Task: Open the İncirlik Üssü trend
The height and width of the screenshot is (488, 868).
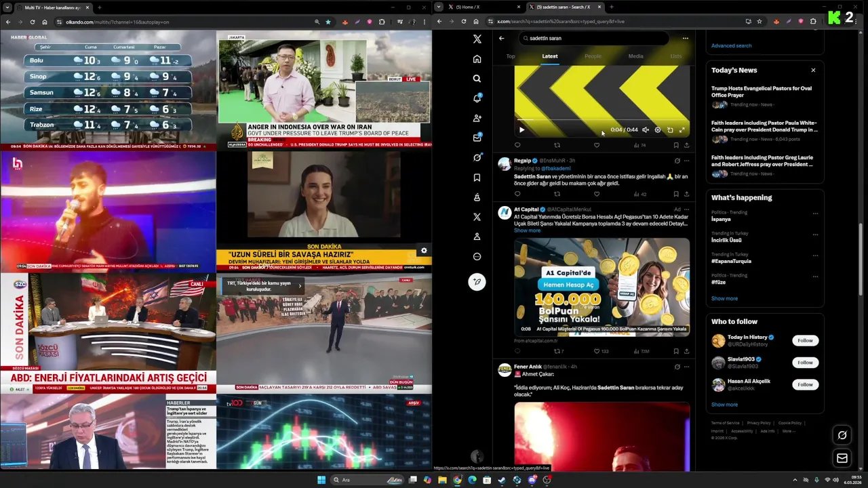Action: coord(726,240)
